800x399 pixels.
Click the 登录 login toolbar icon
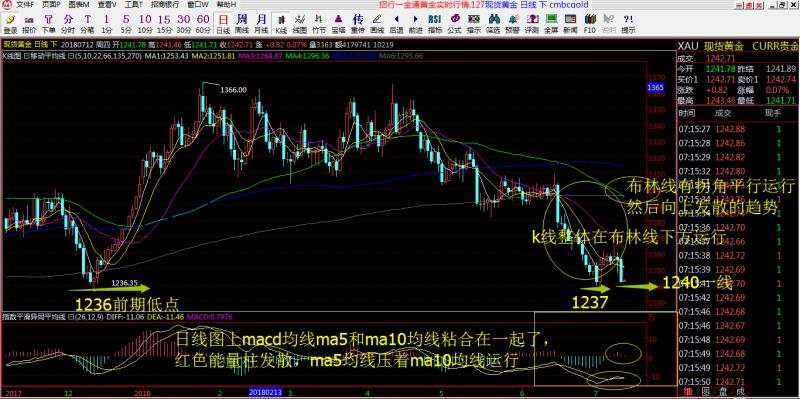[x=11, y=23]
